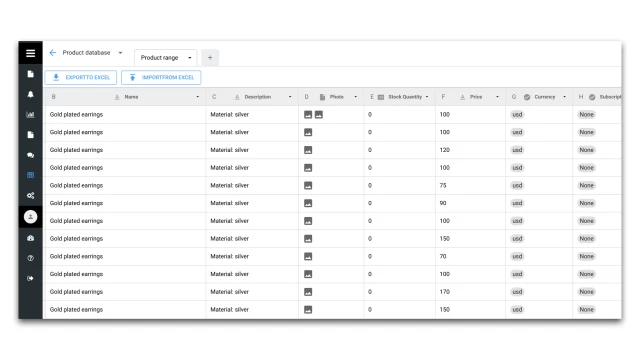Open the bar chart analytics icon
This screenshot has height=360, width=640.
click(x=30, y=115)
